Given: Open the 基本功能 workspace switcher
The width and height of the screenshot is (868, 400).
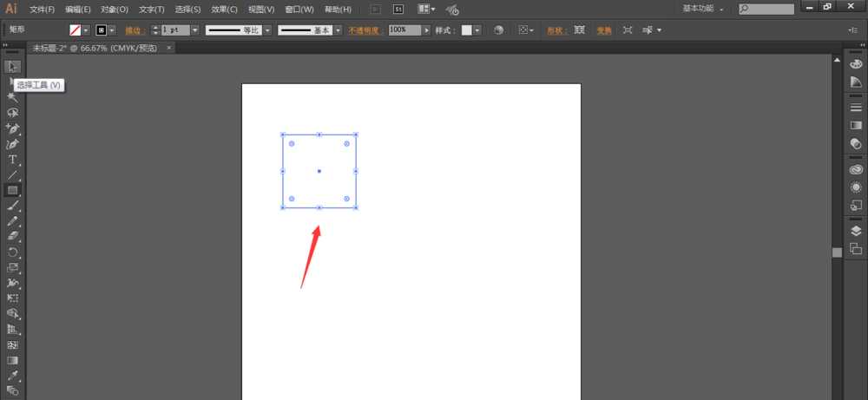Looking at the screenshot, I should pos(703,9).
